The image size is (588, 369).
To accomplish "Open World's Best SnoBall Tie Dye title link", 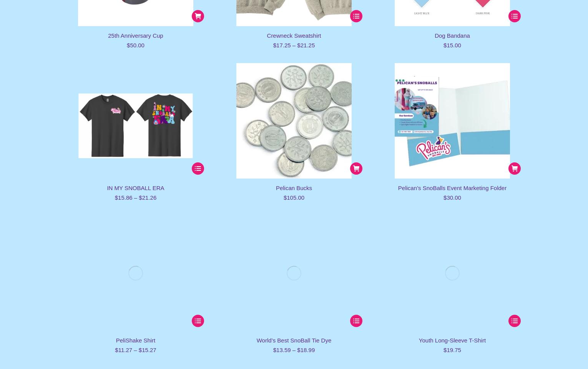I will click(x=294, y=340).
